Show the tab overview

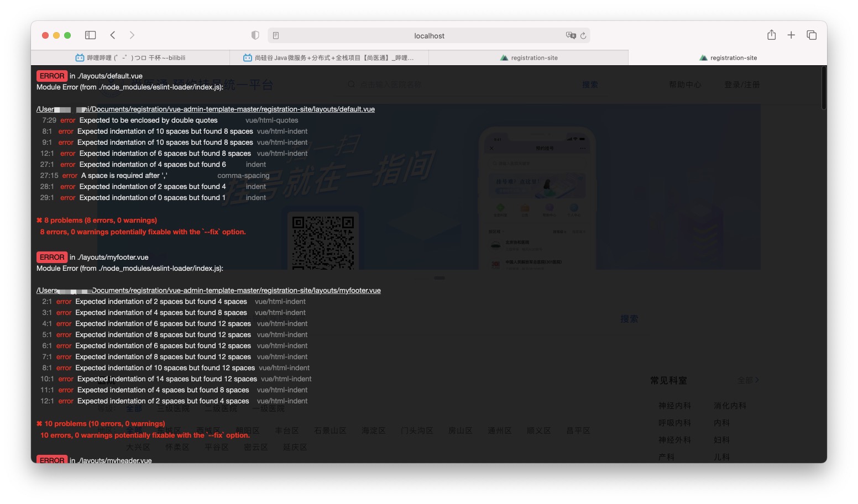(x=812, y=35)
